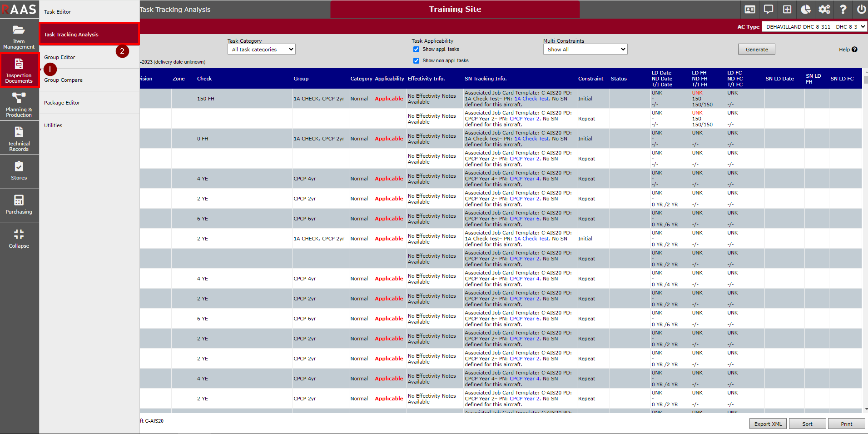Click the Export XML button
This screenshot has height=434, width=868.
pyautogui.click(x=768, y=424)
